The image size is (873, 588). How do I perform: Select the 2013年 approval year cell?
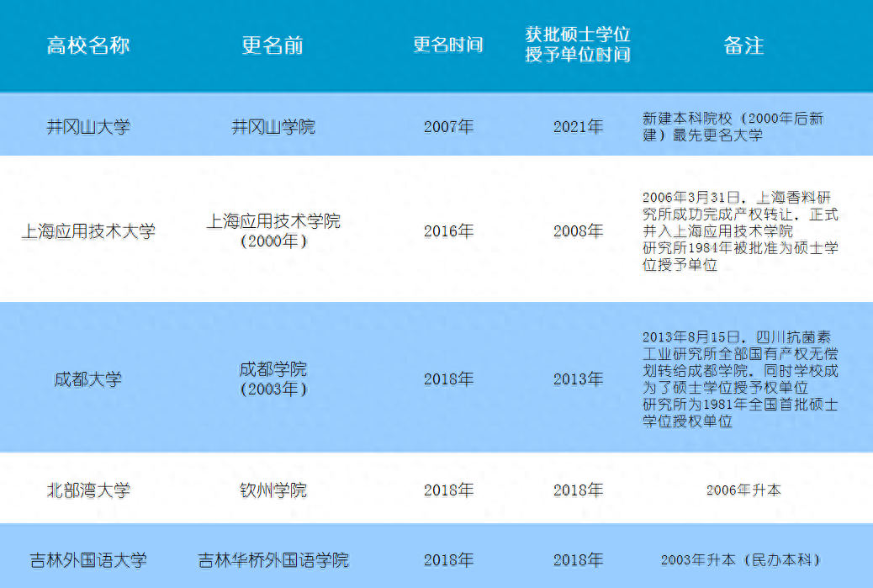578,379
